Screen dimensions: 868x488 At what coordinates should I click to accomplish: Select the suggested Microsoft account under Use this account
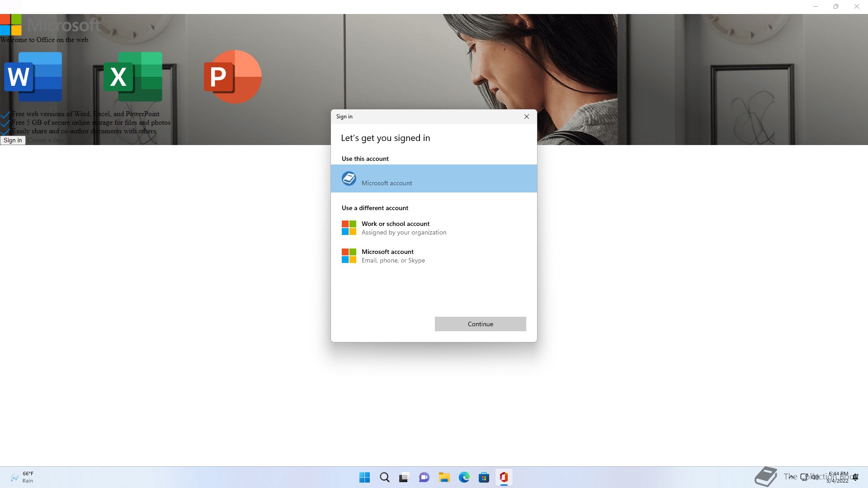pyautogui.click(x=434, y=178)
